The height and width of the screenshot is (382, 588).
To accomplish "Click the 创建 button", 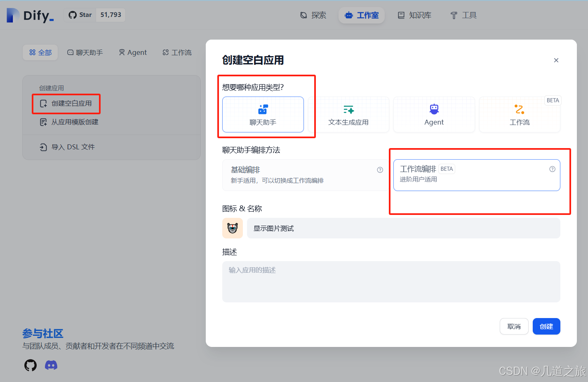I will point(546,326).
